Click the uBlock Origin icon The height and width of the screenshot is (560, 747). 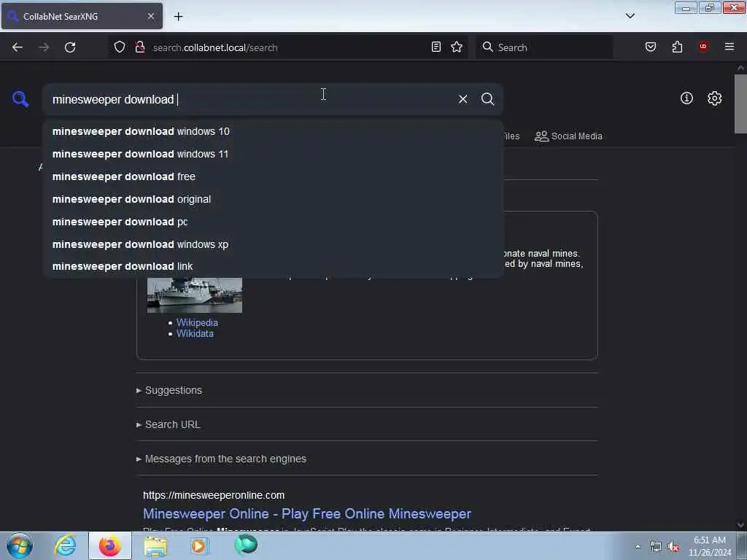coord(703,47)
